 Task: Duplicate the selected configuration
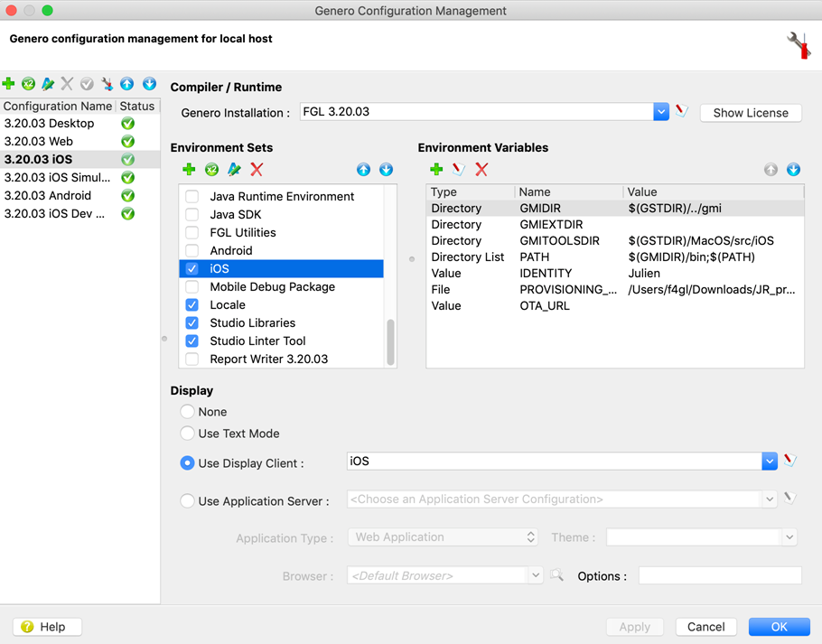point(28,83)
